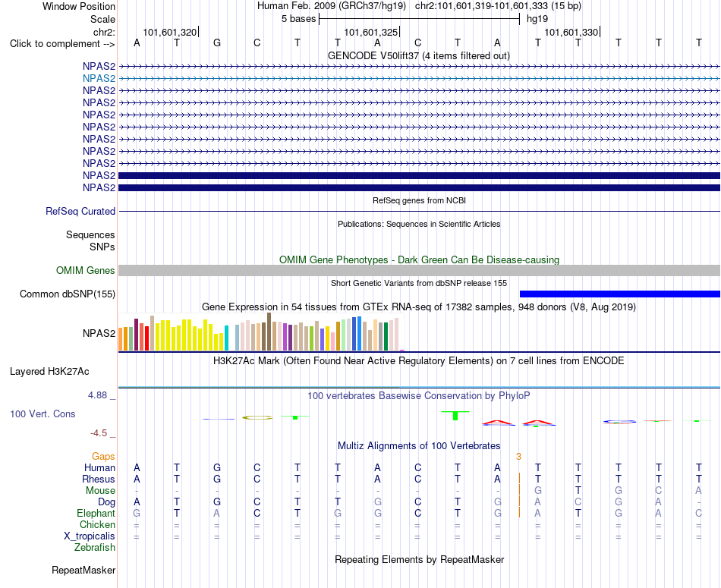
Task: Open Publications: Sequences in Scientific Articles title
Action: [419, 224]
